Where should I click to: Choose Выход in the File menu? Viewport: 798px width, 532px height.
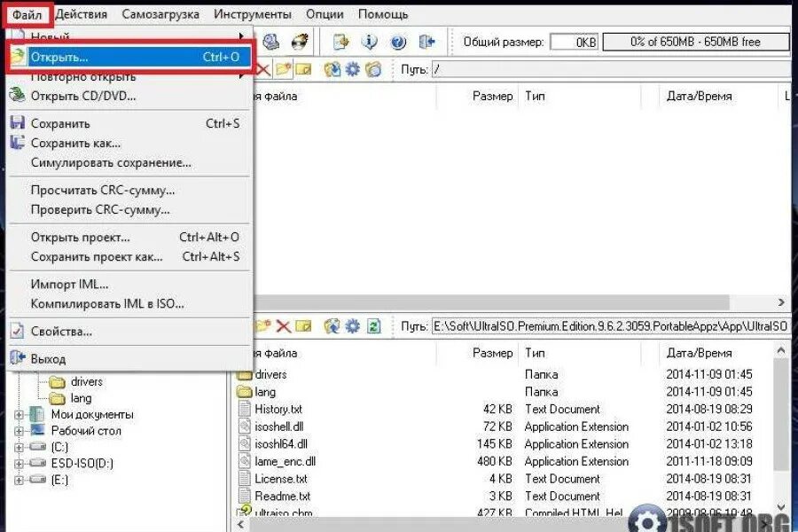[x=129, y=359]
